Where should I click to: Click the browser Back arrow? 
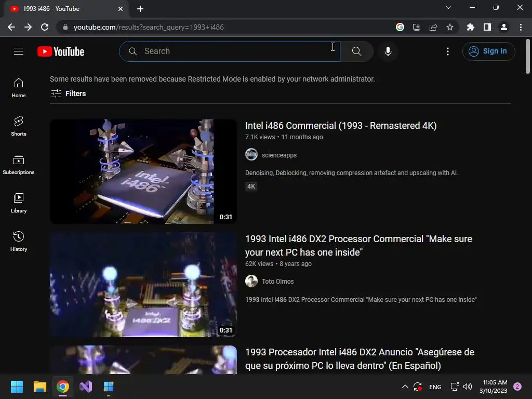click(11, 27)
